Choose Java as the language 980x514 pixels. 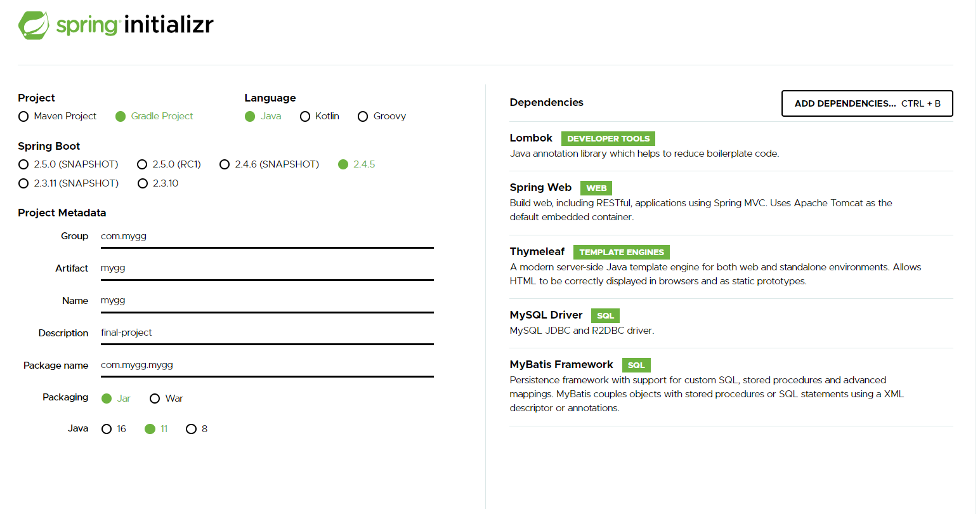pyautogui.click(x=263, y=116)
